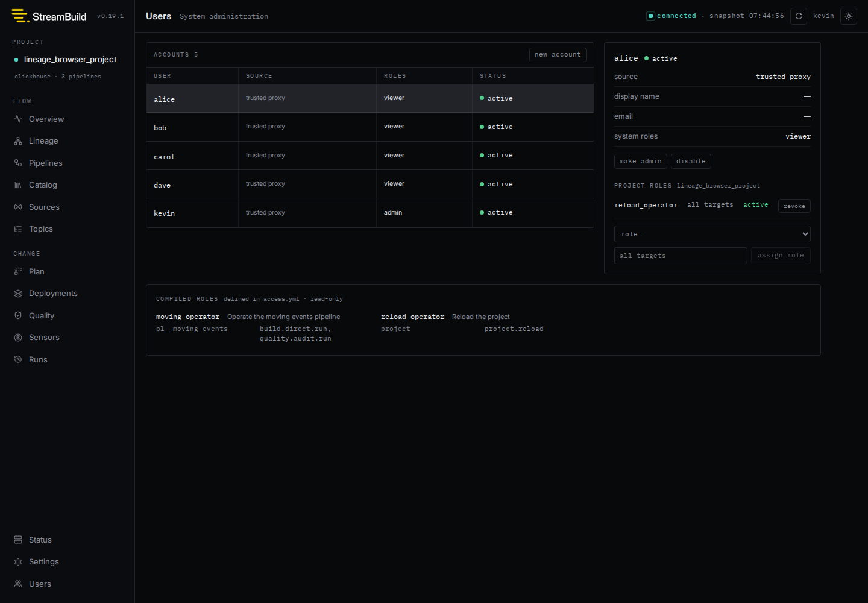Viewport: 868px width, 603px height.
Task: Click the Sources sidebar icon
Action: (x=18, y=207)
